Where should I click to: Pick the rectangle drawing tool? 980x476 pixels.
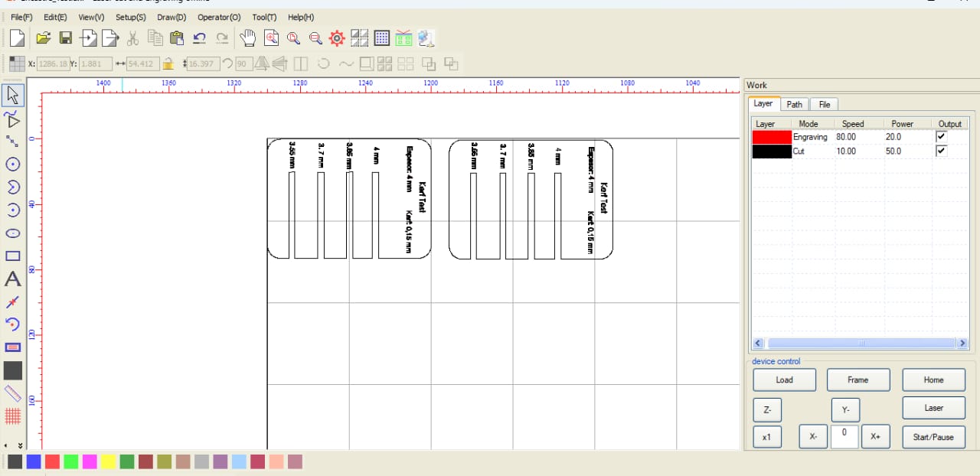(x=13, y=256)
